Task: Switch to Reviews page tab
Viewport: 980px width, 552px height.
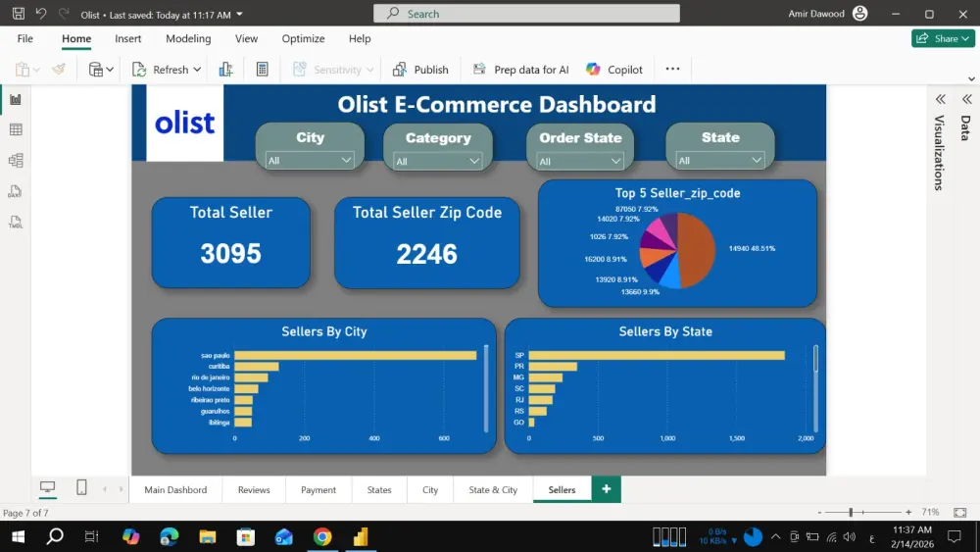Action: (x=254, y=489)
